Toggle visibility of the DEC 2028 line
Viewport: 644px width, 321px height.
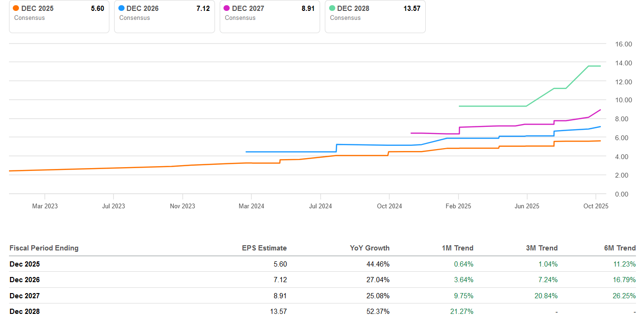click(375, 17)
